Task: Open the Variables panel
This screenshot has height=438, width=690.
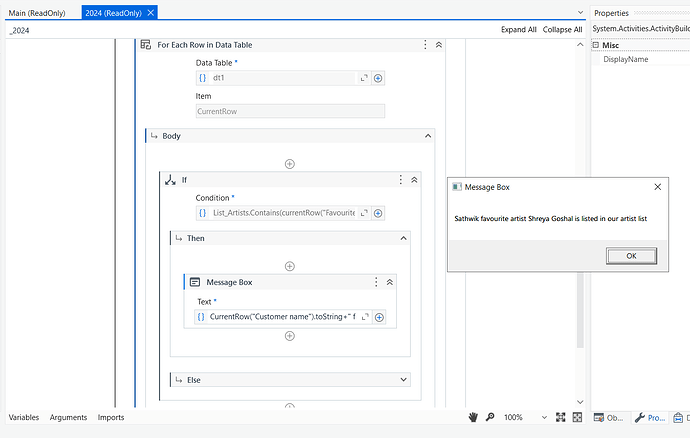Action: 24,417
